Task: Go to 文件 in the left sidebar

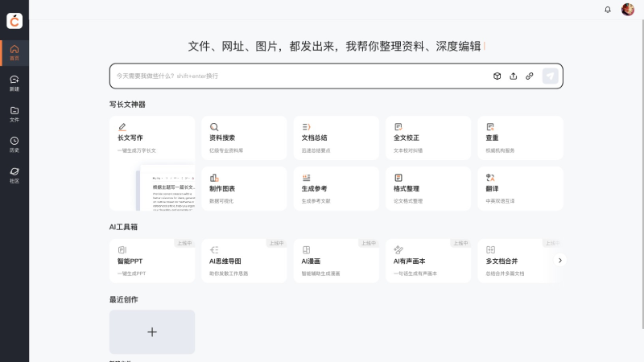Action: (x=14, y=113)
